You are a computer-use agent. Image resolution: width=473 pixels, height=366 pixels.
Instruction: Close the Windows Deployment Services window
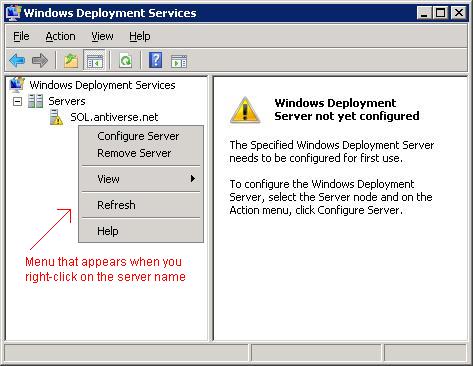(459, 13)
